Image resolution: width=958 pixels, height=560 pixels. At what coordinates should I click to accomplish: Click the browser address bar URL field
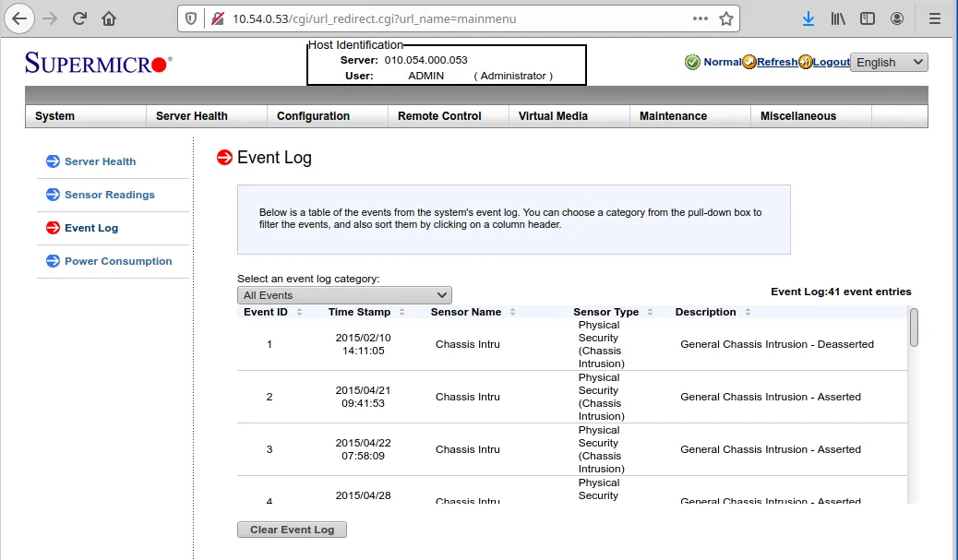point(443,18)
